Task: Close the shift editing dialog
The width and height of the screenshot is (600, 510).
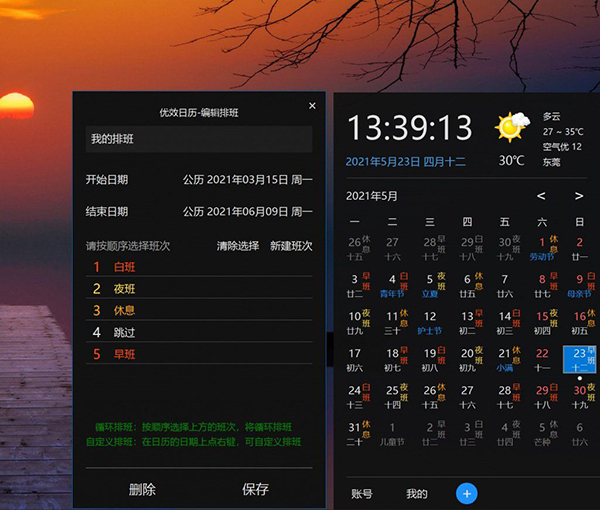Action: tap(312, 106)
